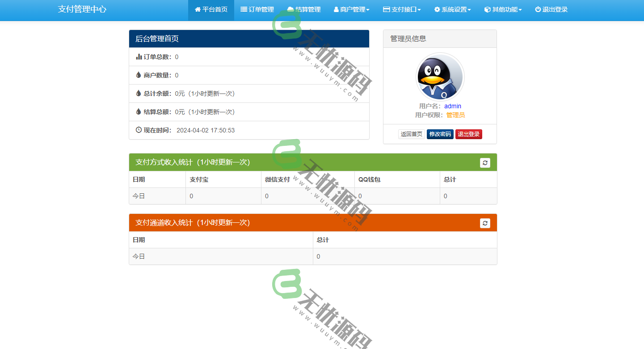
Task: Switch to the 订单管理 menu item
Action: pyautogui.click(x=257, y=9)
